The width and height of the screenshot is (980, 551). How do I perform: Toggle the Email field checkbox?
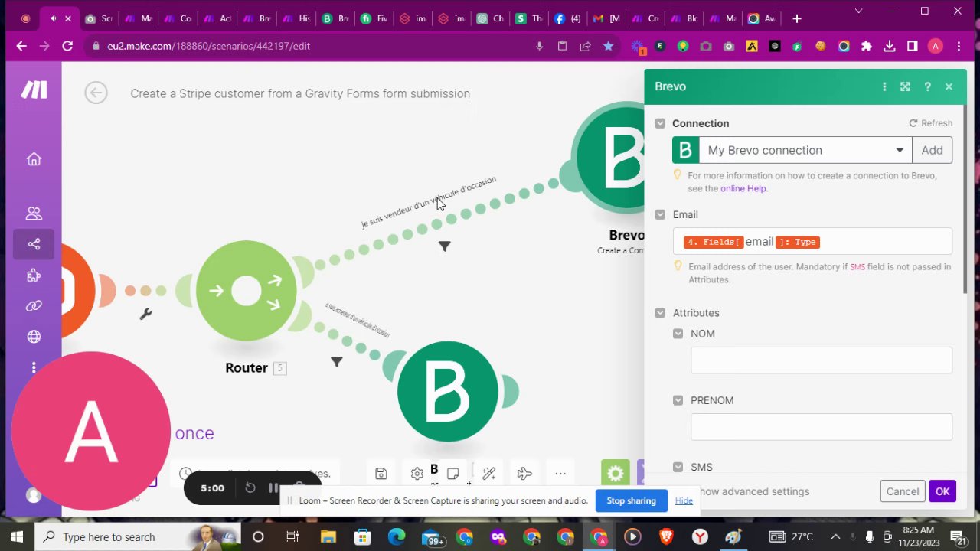coord(660,214)
